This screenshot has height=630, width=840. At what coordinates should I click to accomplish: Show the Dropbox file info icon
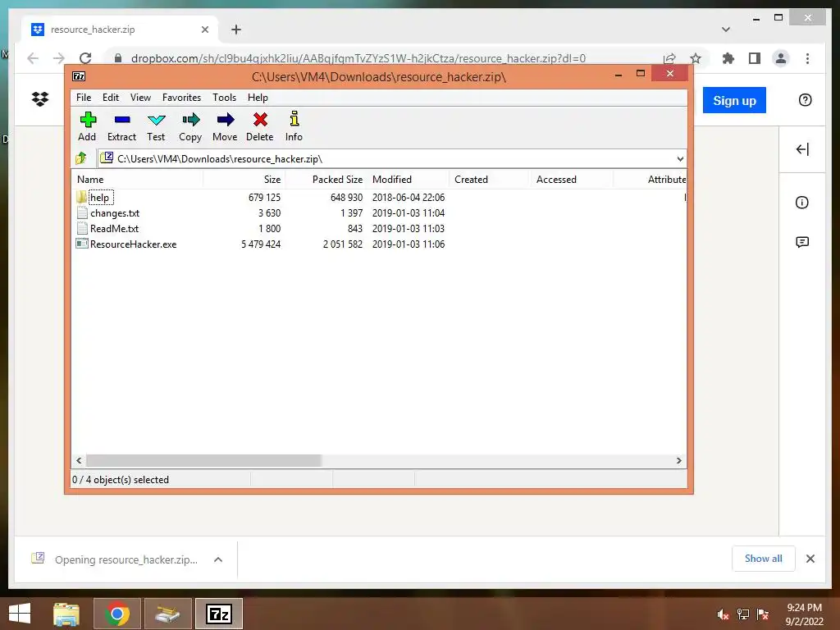(802, 203)
